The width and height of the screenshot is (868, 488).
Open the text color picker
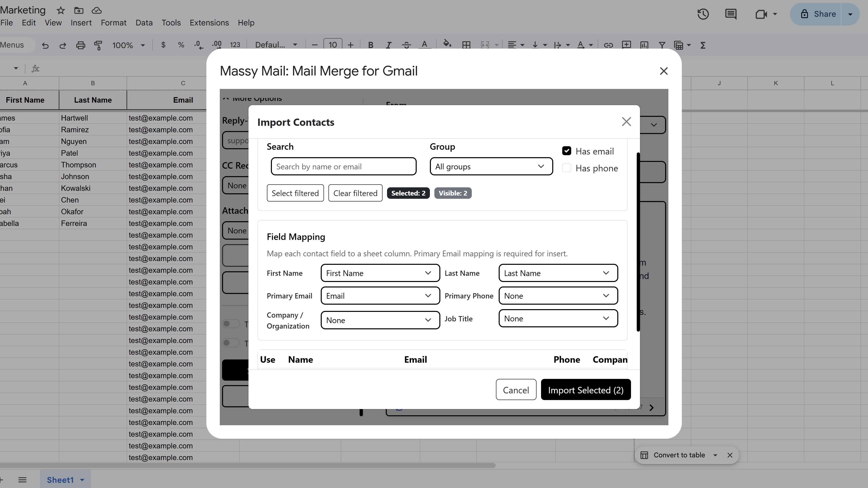point(425,45)
